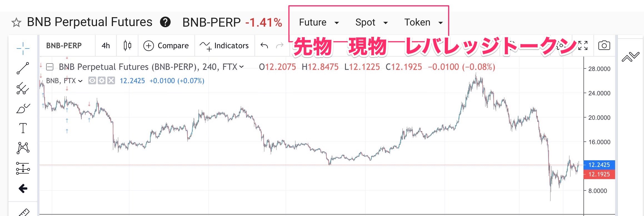Image resolution: width=644 pixels, height=216 pixels.
Task: Open the long position prediction tool
Action: point(23,168)
